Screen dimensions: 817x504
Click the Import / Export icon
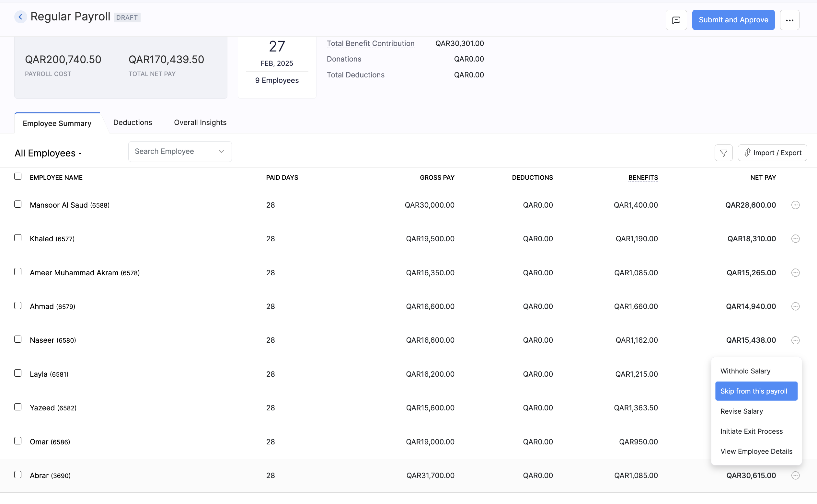click(772, 152)
